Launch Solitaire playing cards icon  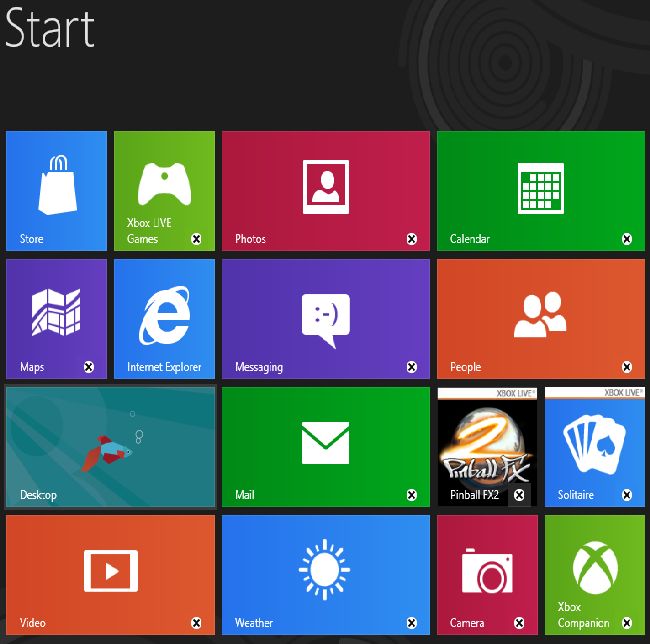pos(594,445)
